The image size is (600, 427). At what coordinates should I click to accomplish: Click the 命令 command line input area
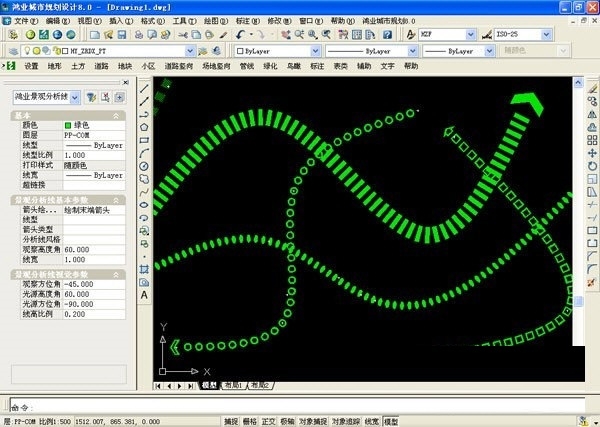coord(300,406)
